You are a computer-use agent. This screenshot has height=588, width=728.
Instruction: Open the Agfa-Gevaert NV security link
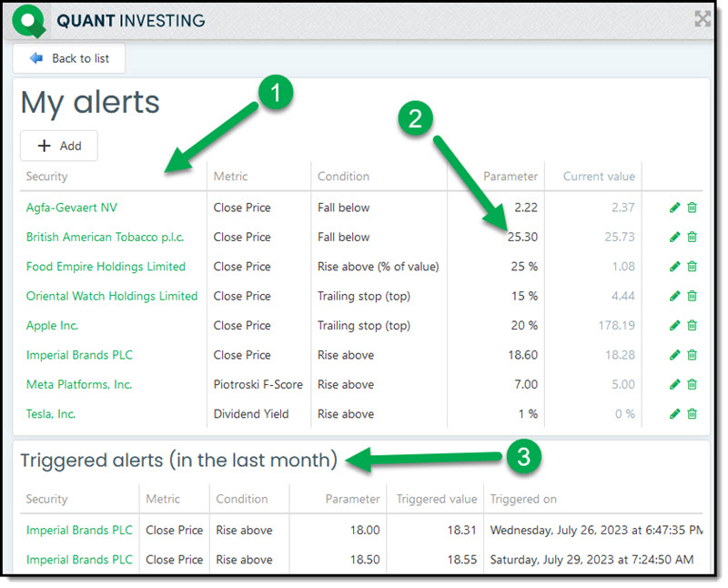coord(72,208)
